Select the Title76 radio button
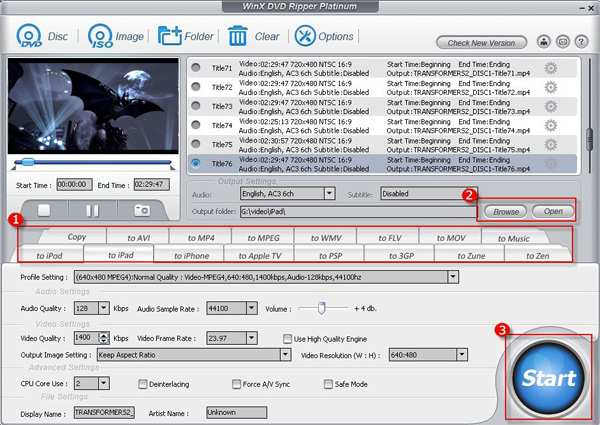600x425 pixels. point(196,163)
